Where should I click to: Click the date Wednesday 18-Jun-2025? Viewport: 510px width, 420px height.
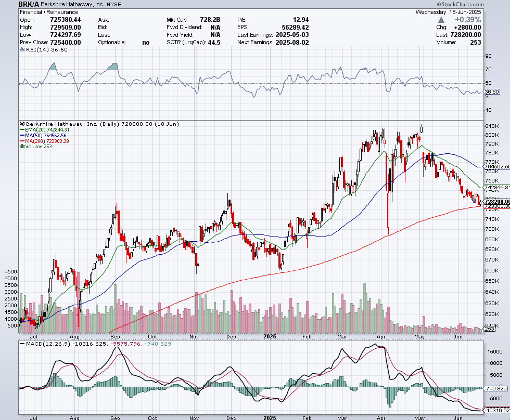[x=448, y=12]
